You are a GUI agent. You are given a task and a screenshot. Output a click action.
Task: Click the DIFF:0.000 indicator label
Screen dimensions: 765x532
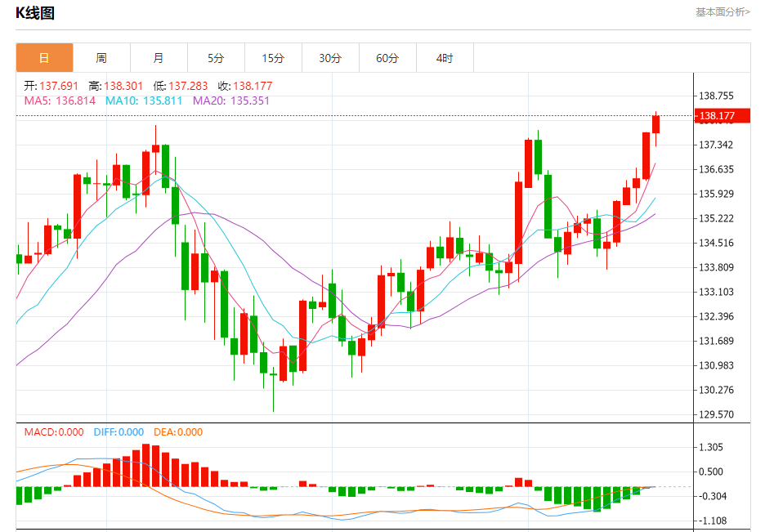(119, 432)
